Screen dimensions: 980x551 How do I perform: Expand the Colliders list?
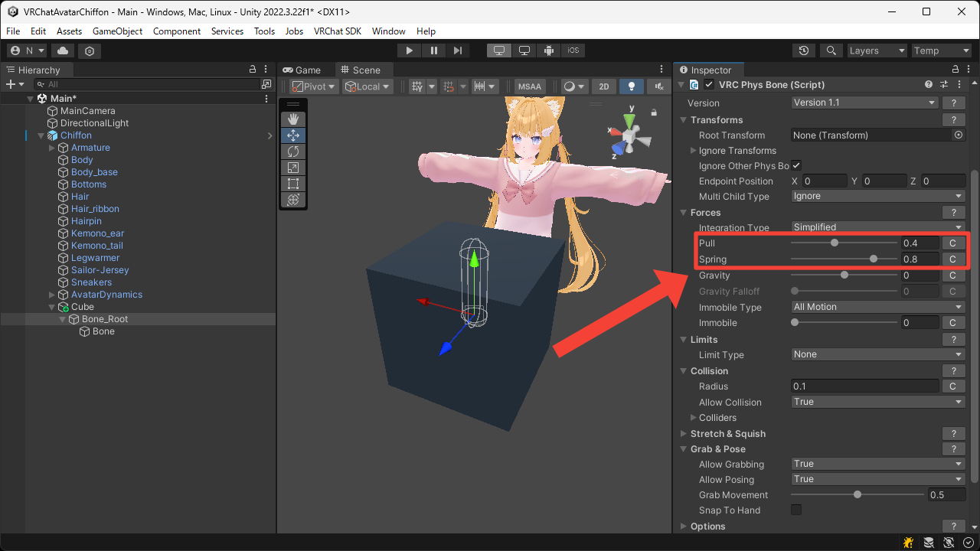tap(694, 418)
